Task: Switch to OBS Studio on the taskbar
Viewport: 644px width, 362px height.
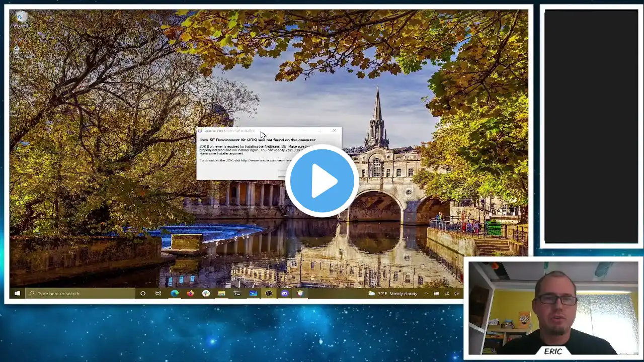Action: tap(269, 293)
